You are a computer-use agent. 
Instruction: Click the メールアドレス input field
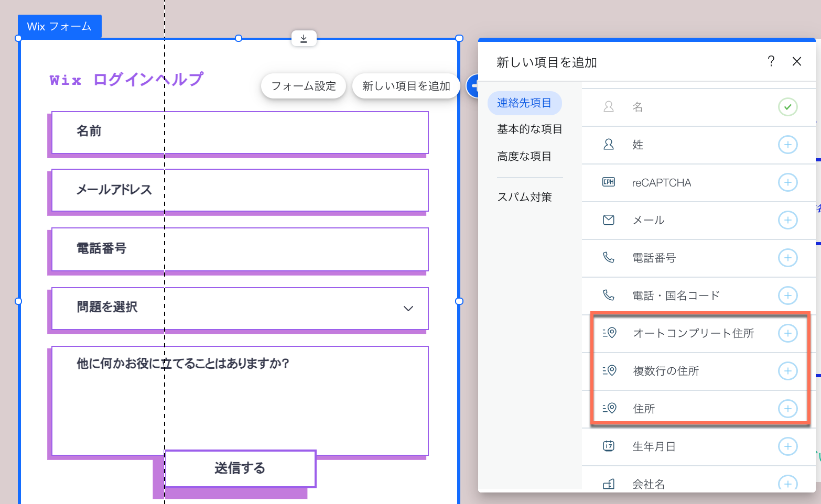tap(240, 190)
